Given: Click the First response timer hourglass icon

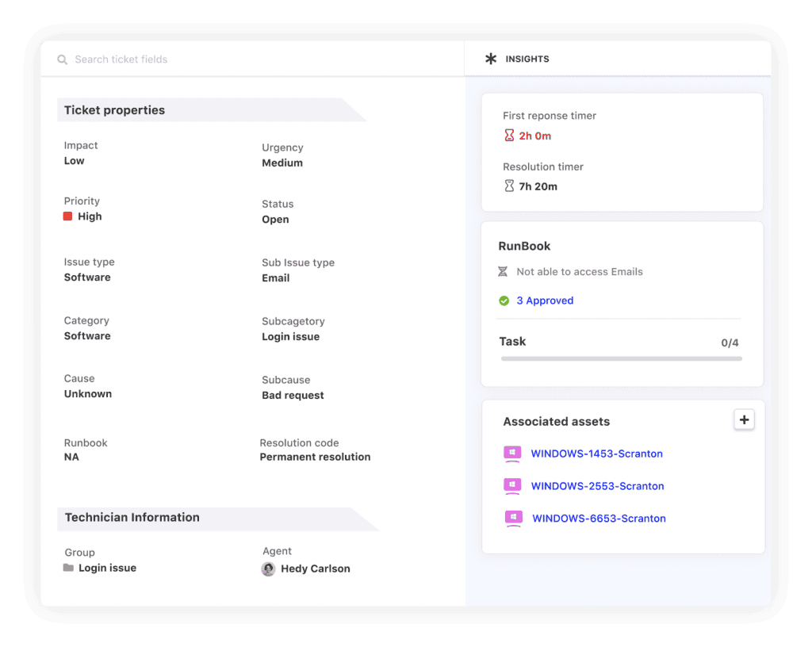Looking at the screenshot, I should [x=509, y=136].
